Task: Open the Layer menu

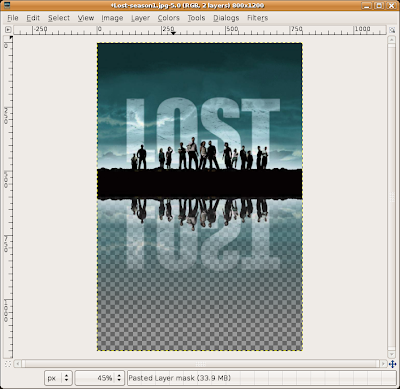Action: point(140,18)
